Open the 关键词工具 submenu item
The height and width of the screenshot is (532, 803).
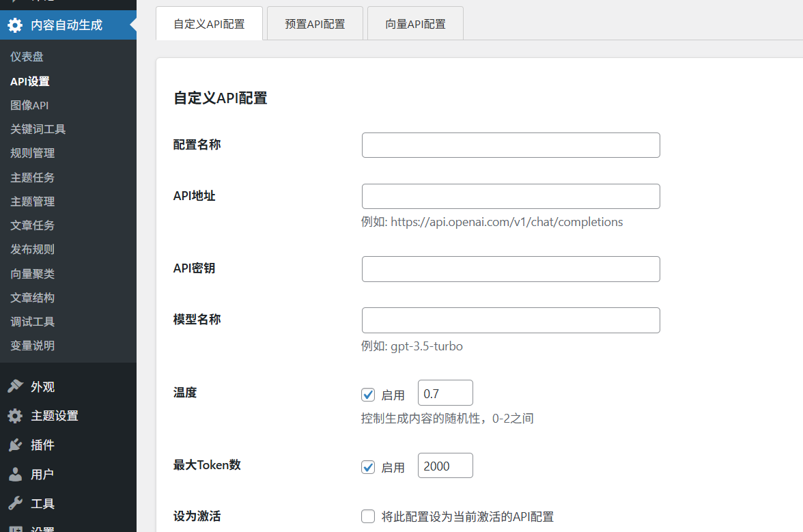click(x=38, y=129)
